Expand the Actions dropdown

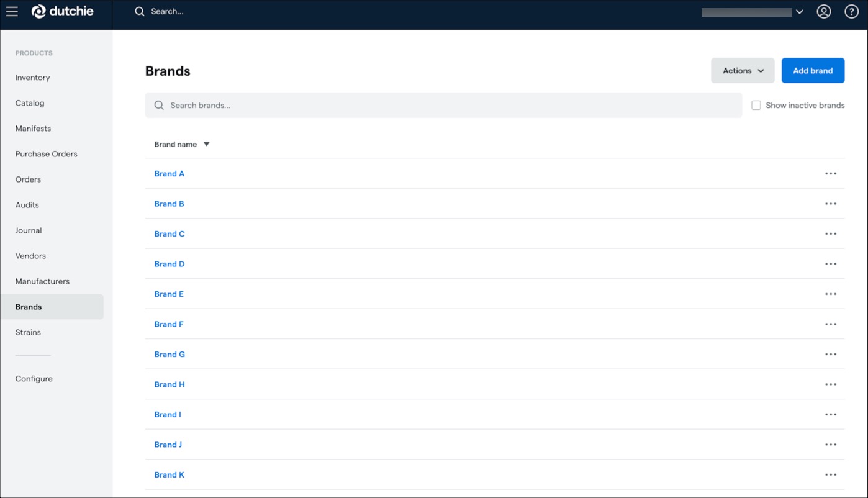tap(743, 71)
